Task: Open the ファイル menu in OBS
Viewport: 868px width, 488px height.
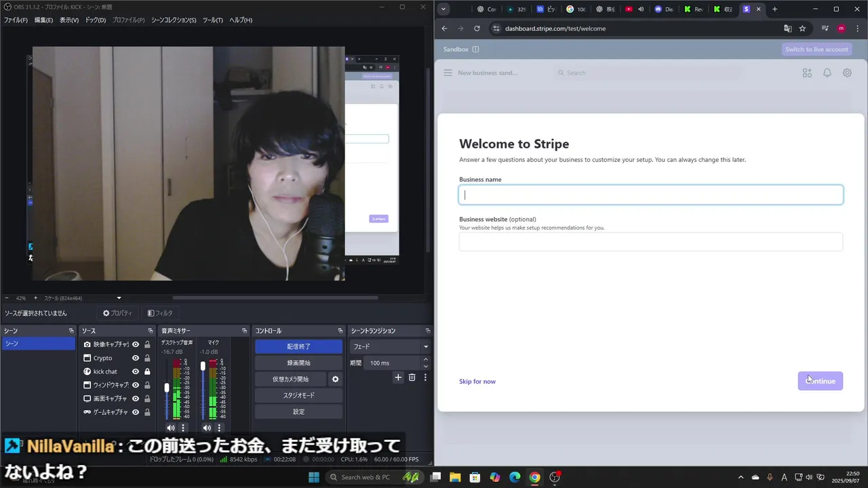Action: tap(16, 20)
